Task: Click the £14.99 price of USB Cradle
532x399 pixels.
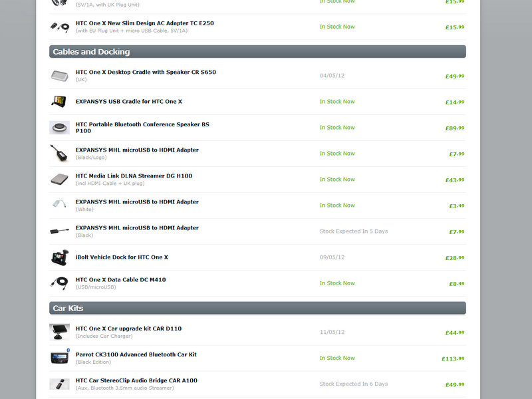Action: pos(455,102)
